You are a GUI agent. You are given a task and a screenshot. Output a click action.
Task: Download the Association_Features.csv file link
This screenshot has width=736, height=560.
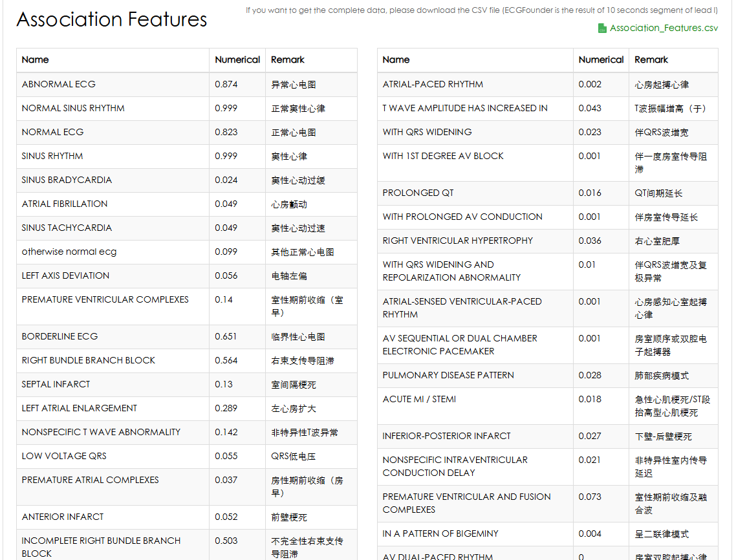pyautogui.click(x=664, y=28)
